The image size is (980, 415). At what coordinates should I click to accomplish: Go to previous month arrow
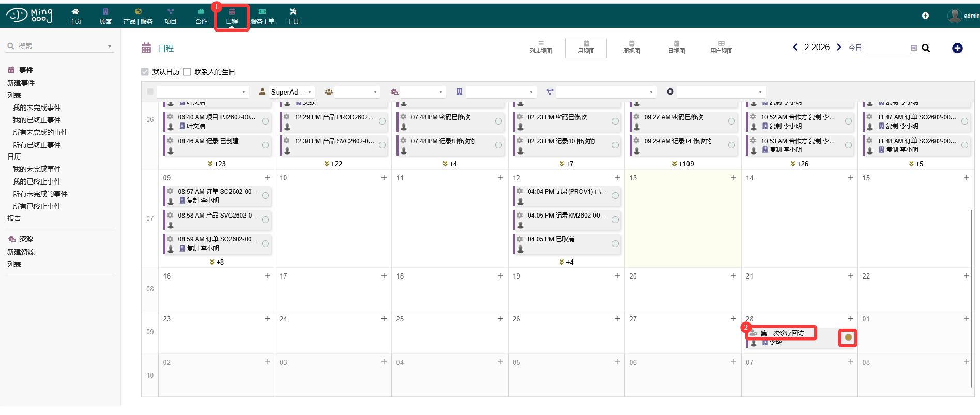(795, 47)
